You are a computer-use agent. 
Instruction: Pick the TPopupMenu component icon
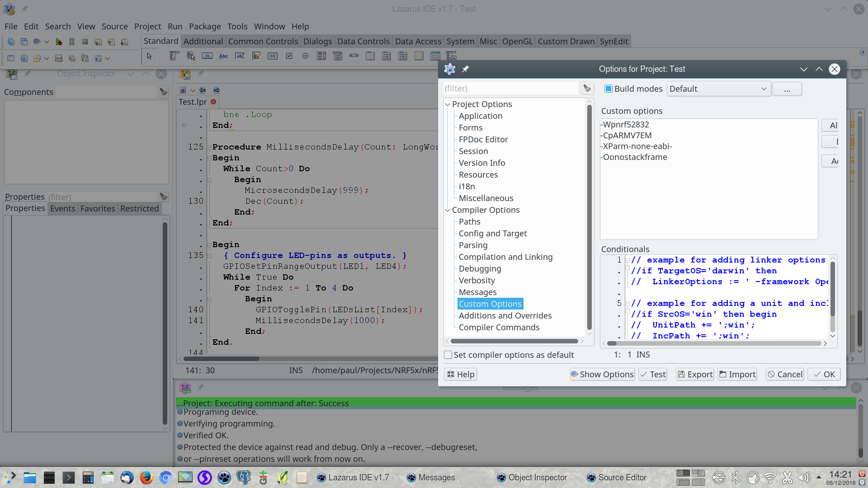point(191,56)
